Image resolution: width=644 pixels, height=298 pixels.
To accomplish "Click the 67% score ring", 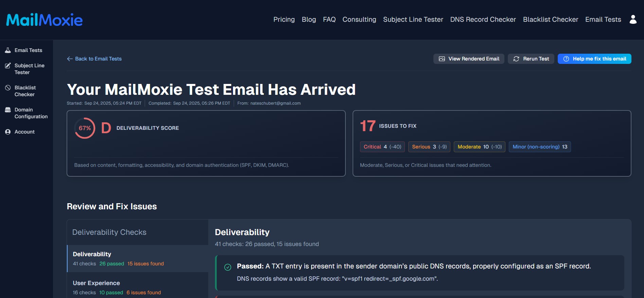I will (85, 128).
